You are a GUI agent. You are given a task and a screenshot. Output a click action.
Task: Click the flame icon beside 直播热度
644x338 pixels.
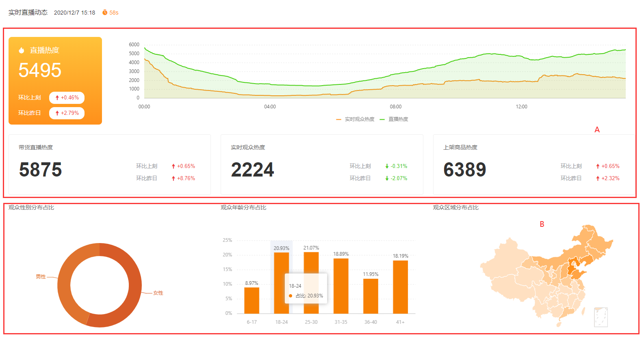[22, 50]
